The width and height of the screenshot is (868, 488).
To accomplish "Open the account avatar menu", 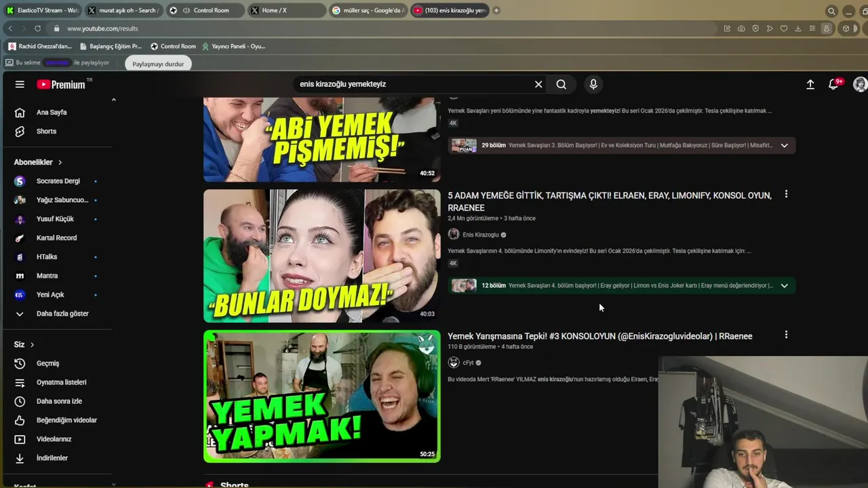I will pyautogui.click(x=860, y=84).
